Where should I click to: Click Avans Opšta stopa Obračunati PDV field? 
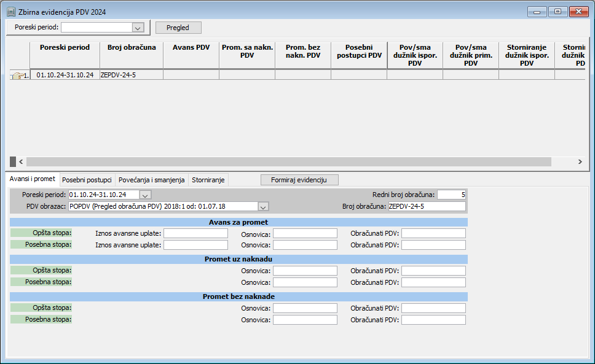(434, 233)
